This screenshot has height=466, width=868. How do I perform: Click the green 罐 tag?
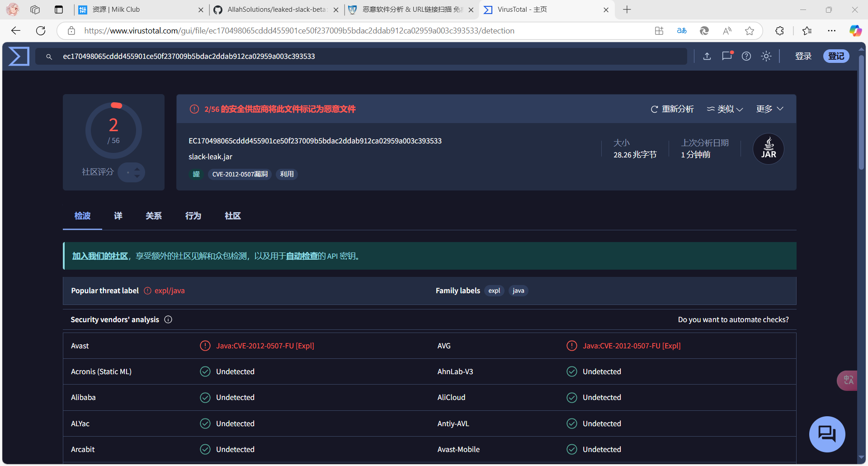tap(196, 174)
